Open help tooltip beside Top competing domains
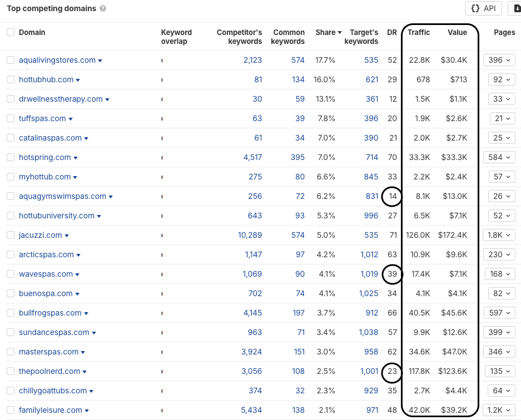Screen dimensions: 521x420 click(x=103, y=9)
